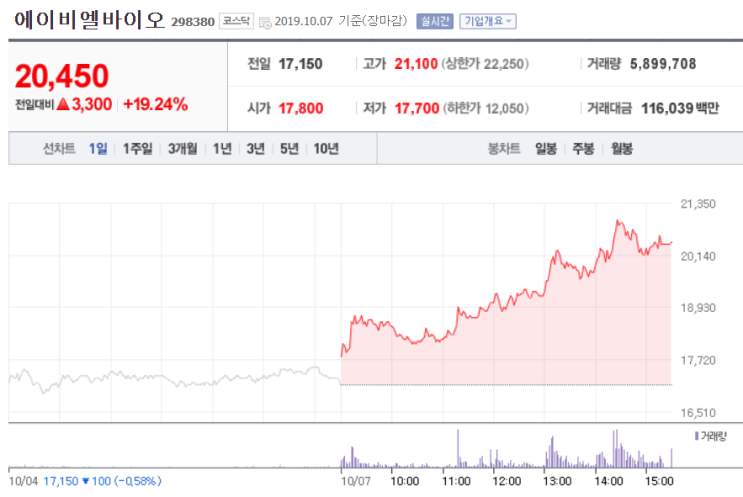Click the volume value 5,899,708
Screen dimensions: 743x497
pyautogui.click(x=663, y=64)
